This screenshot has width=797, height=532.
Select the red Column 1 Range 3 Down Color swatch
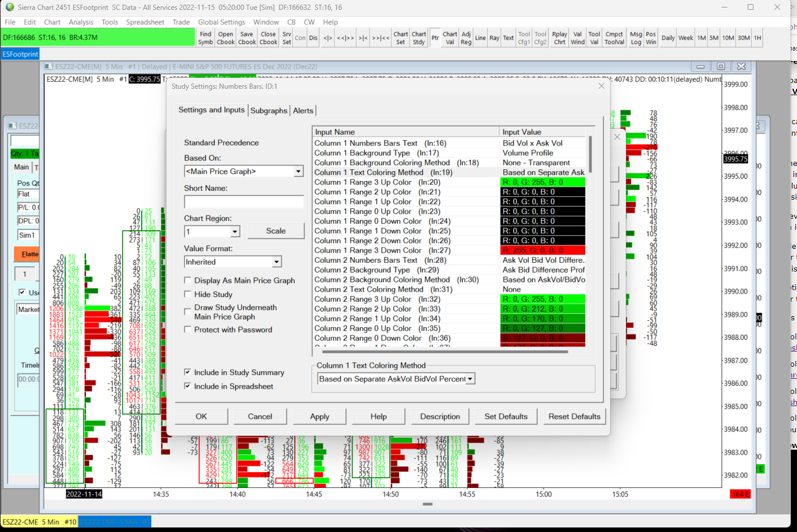542,251
